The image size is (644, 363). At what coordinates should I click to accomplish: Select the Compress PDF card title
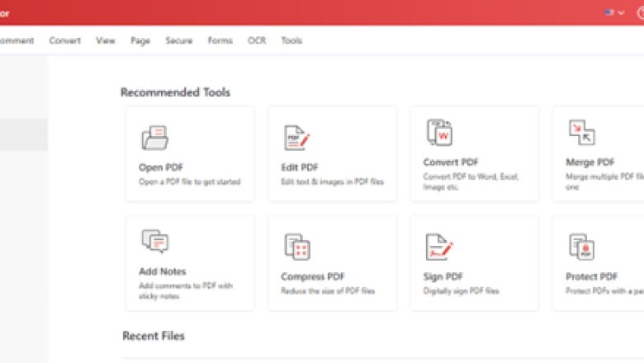(313, 277)
